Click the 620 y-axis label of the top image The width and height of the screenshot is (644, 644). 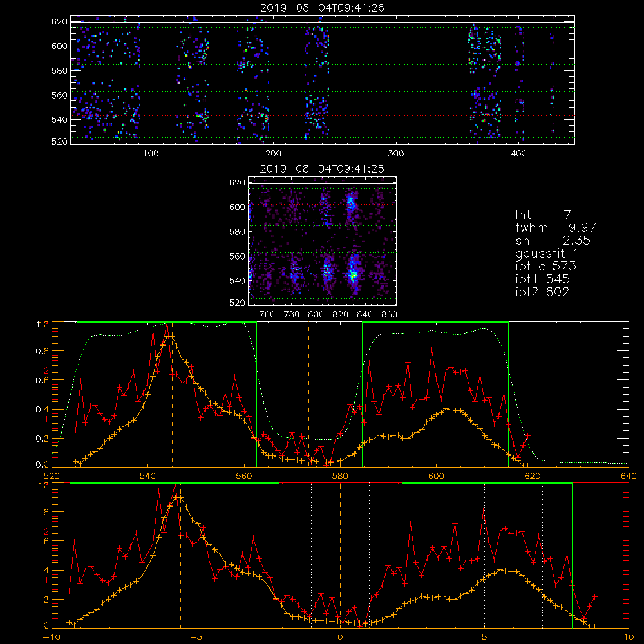click(x=59, y=21)
